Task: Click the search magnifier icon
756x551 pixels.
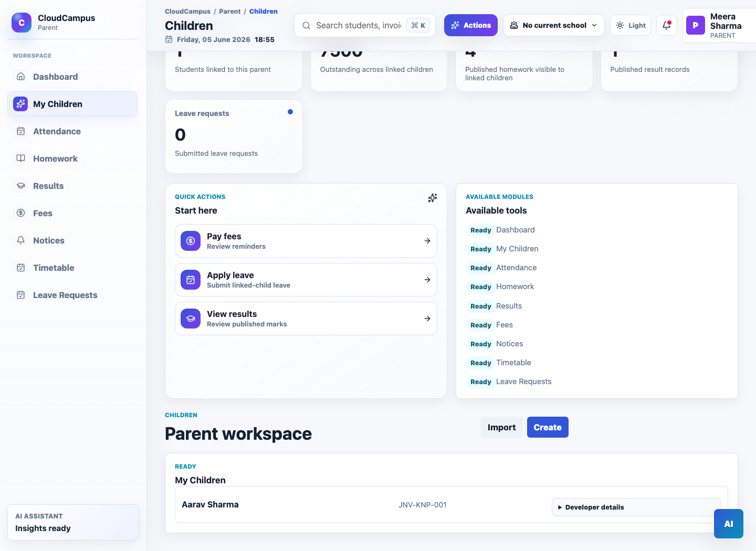Action: (307, 25)
